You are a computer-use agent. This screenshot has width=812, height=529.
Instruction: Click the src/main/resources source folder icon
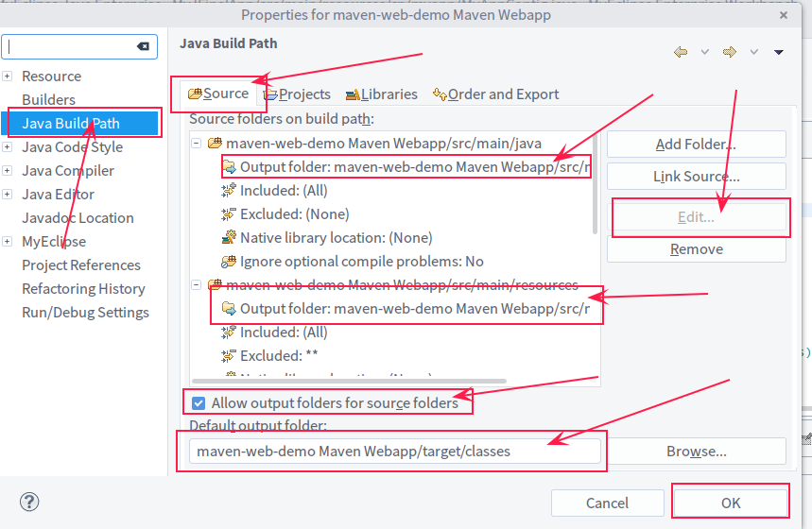[215, 284]
